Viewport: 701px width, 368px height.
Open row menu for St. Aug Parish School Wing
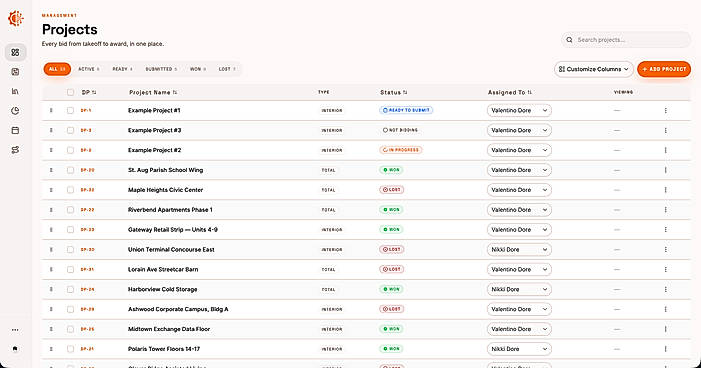point(666,170)
